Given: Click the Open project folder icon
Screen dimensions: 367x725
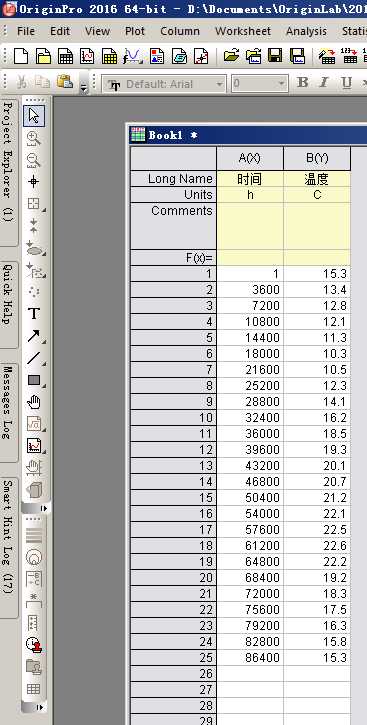Looking at the screenshot, I should [x=231, y=56].
